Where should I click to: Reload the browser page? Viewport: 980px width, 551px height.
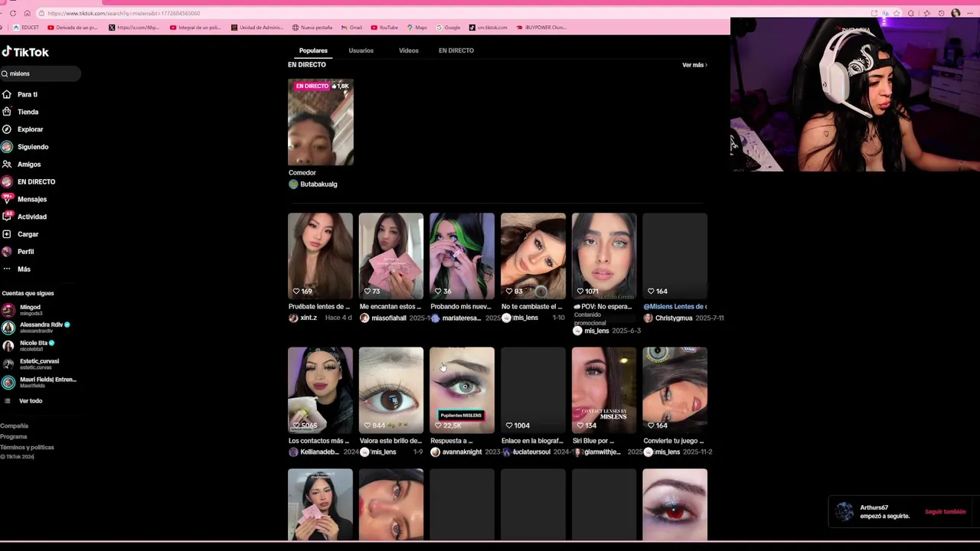tap(13, 13)
